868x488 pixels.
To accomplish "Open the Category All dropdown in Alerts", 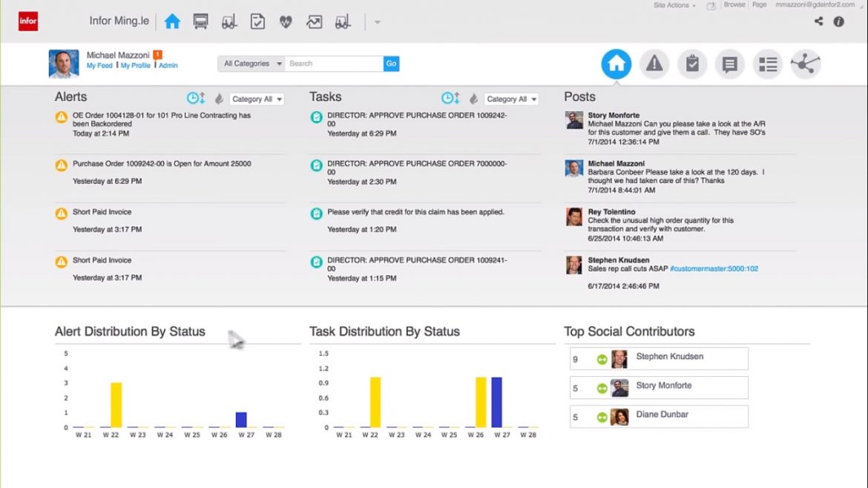I will 256,98.
